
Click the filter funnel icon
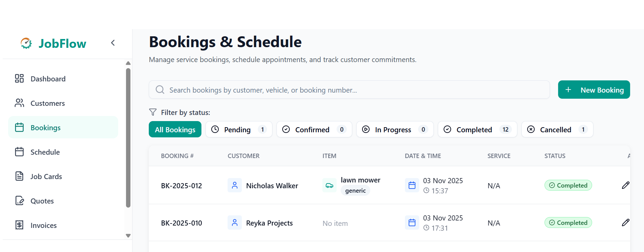tap(152, 112)
